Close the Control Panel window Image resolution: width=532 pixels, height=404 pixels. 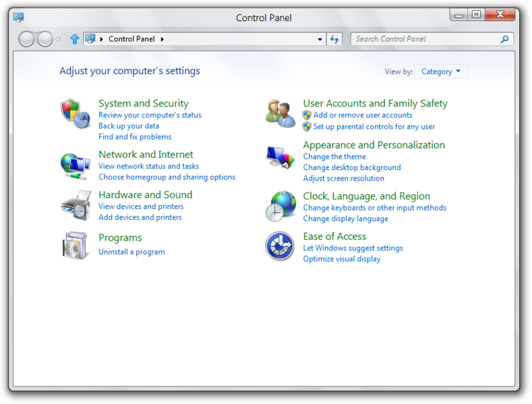coord(500,15)
